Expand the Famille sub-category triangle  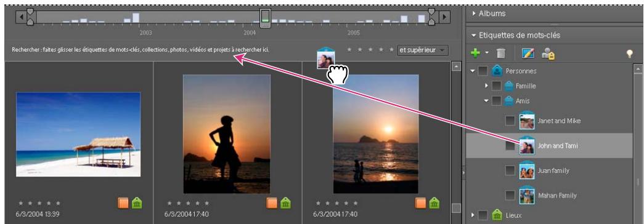[486, 86]
